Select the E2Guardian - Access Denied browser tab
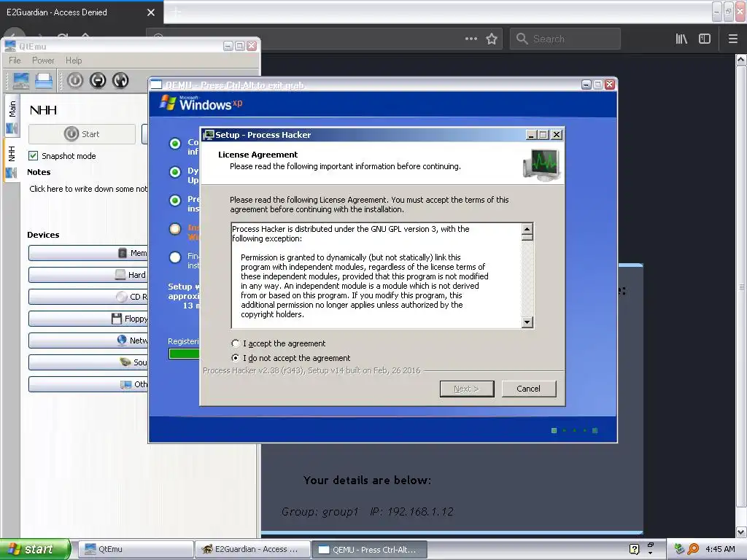747x560 pixels. (82, 12)
